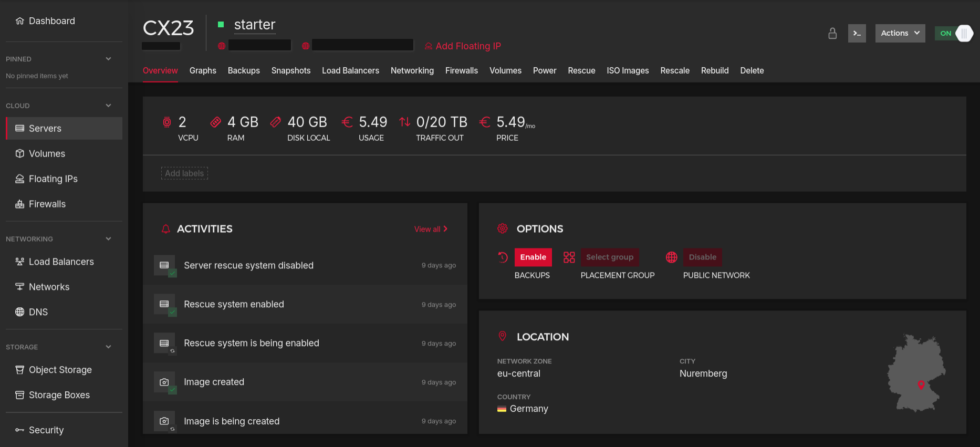This screenshot has height=447, width=980.
Task: Click the Networks sidebar icon
Action: 20,287
